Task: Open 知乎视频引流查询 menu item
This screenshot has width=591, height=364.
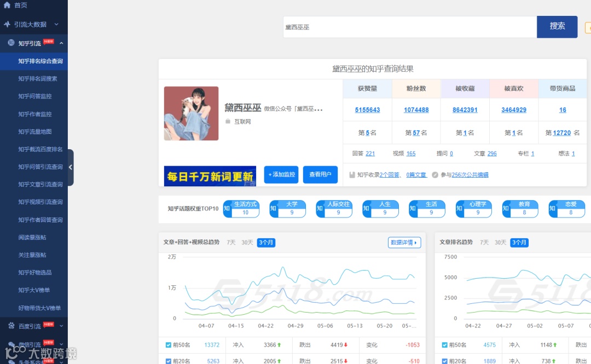Action: [40, 202]
